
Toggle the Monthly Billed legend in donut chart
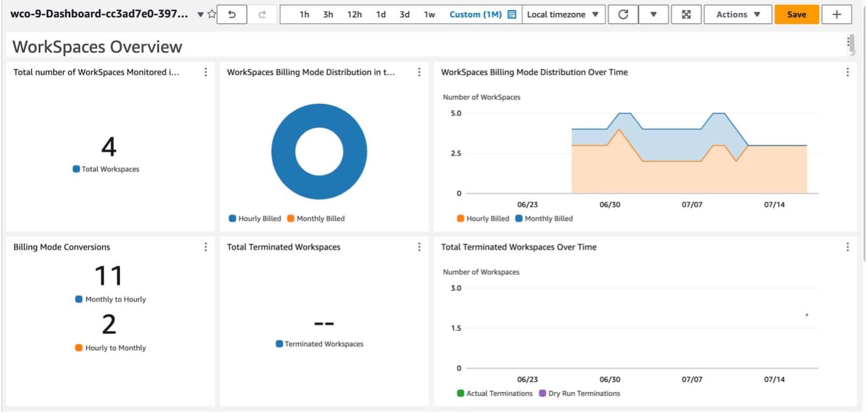pos(316,218)
